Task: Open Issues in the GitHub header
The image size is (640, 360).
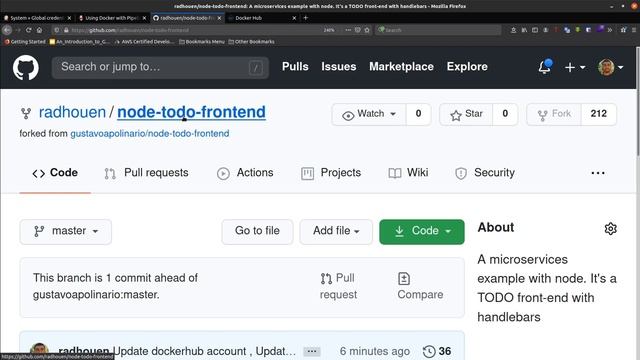Action: pos(338,67)
